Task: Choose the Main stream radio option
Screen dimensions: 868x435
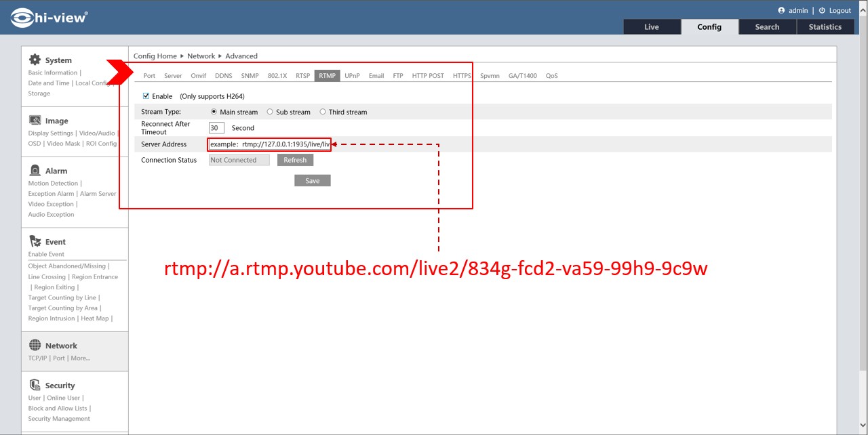Action: (214, 112)
